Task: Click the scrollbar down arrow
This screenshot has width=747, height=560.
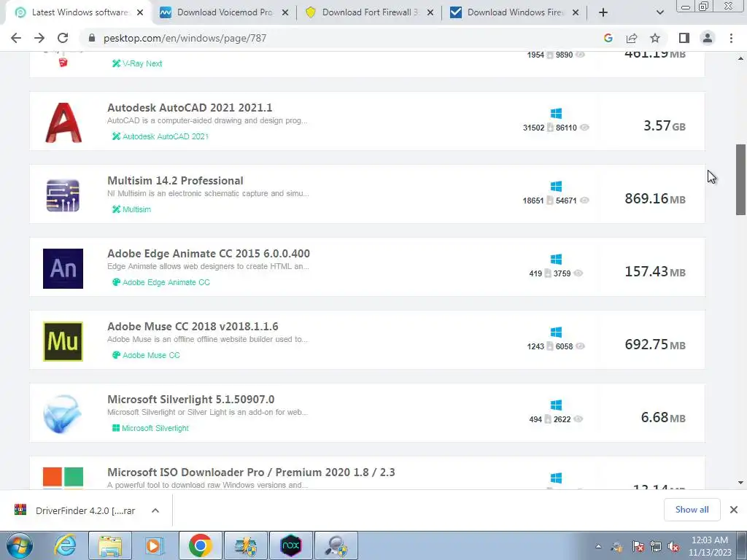Action: tap(740, 483)
